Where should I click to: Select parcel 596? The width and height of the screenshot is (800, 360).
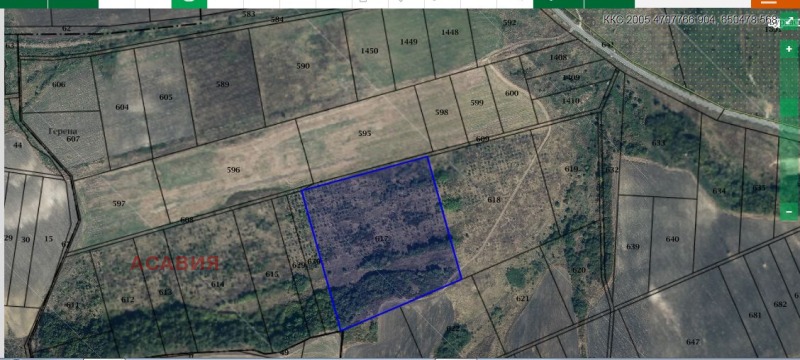233,170
